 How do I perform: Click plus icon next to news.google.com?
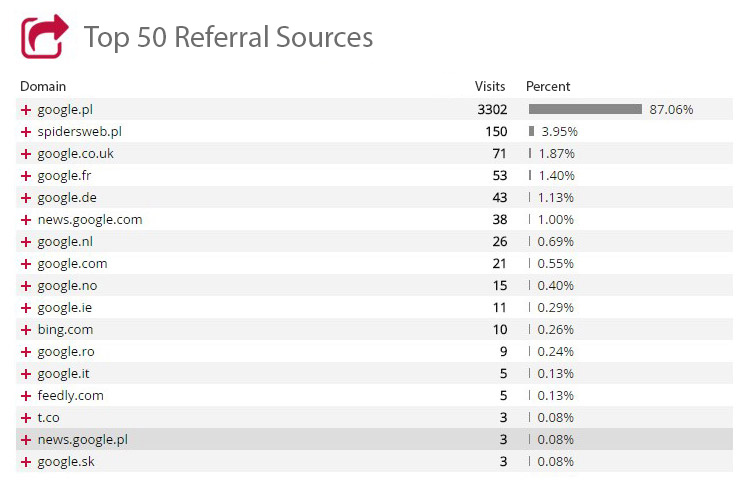(26, 220)
